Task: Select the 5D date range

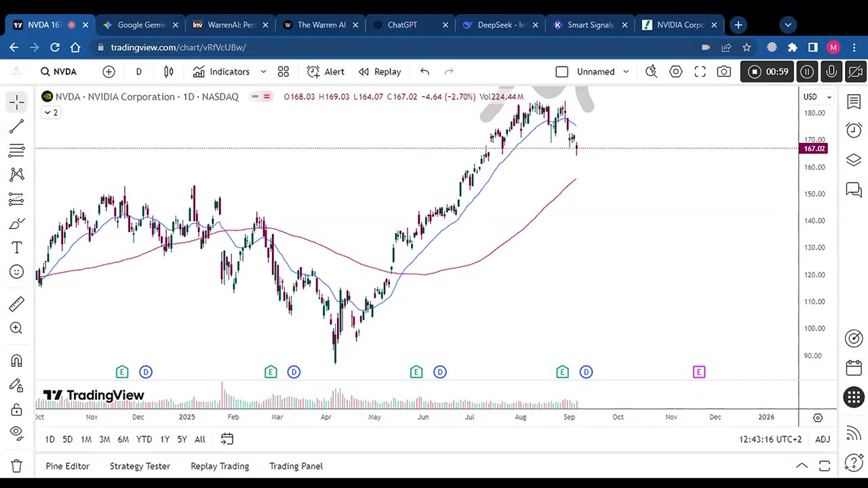Action: (x=67, y=439)
